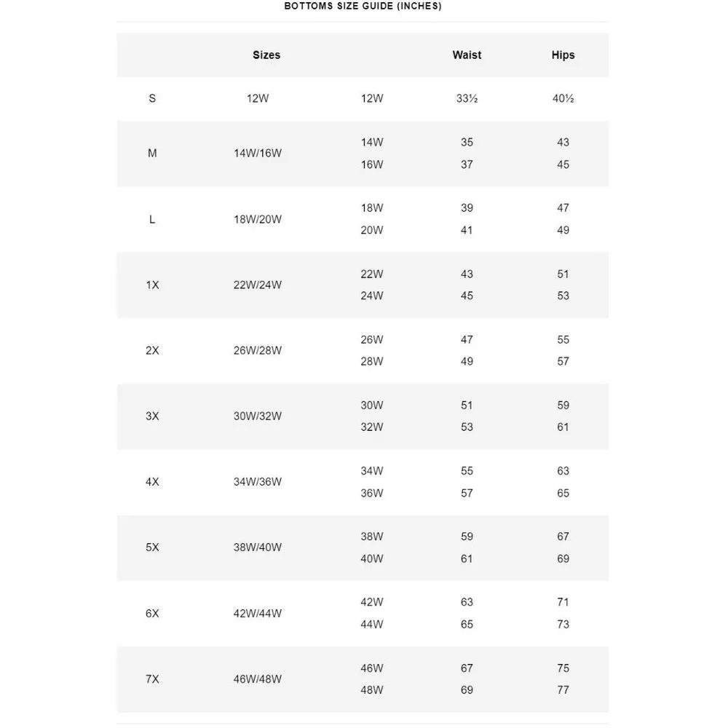Click the L size row label
The image size is (728, 728).
click(152, 219)
